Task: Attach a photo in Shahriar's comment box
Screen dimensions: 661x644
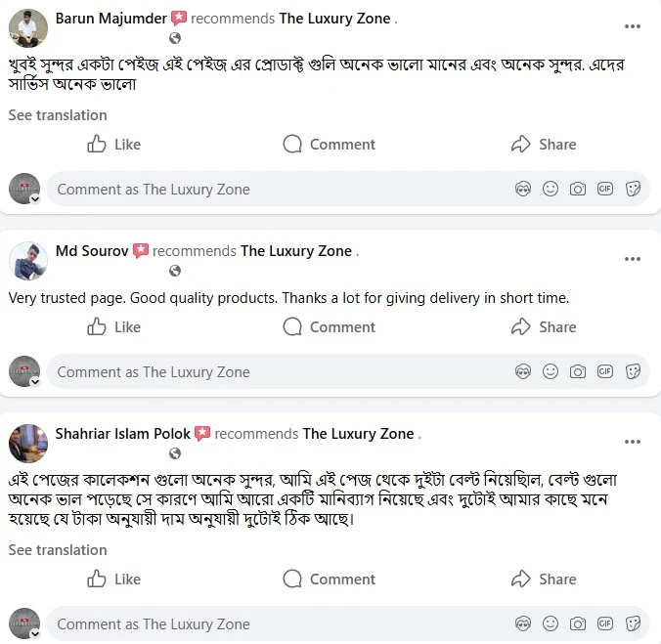Action: click(x=578, y=623)
